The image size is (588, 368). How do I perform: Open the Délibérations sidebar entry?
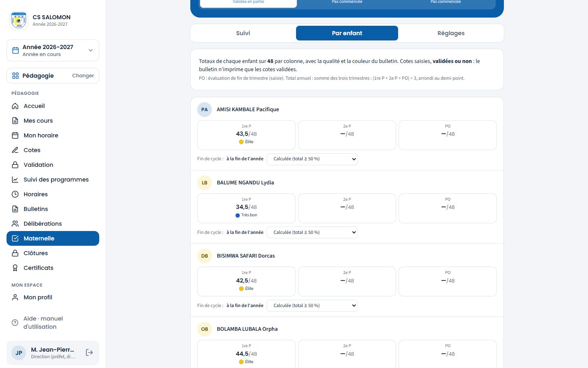[53, 224]
